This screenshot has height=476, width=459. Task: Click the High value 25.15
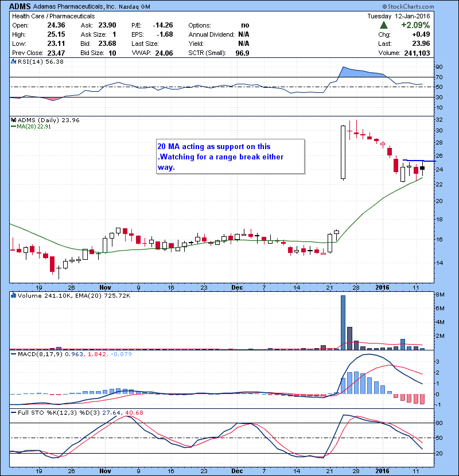coord(56,34)
